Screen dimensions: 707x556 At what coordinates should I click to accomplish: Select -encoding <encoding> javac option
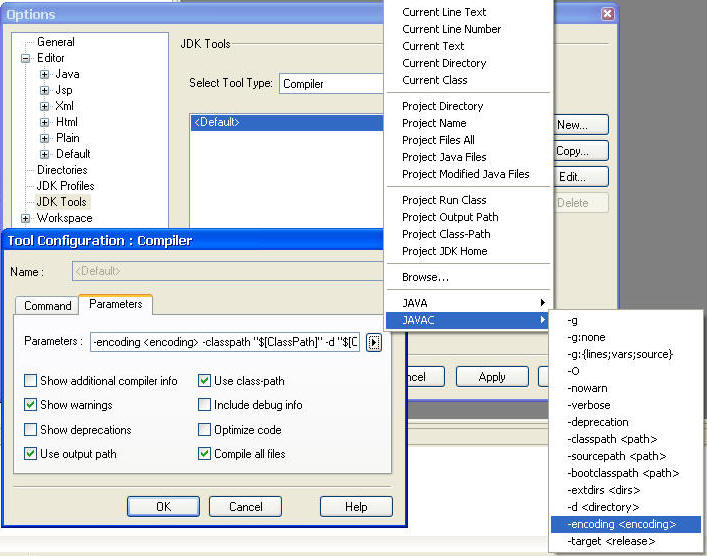coord(626,524)
